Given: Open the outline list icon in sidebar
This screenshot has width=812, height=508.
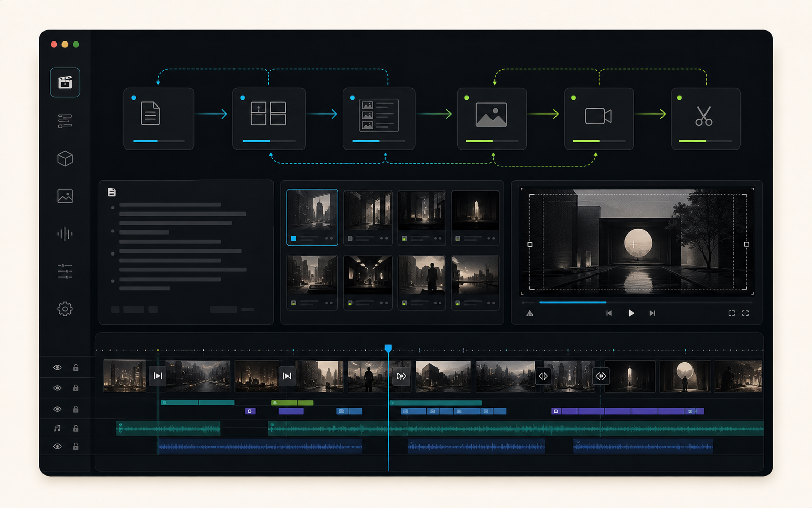Looking at the screenshot, I should coord(65,121).
